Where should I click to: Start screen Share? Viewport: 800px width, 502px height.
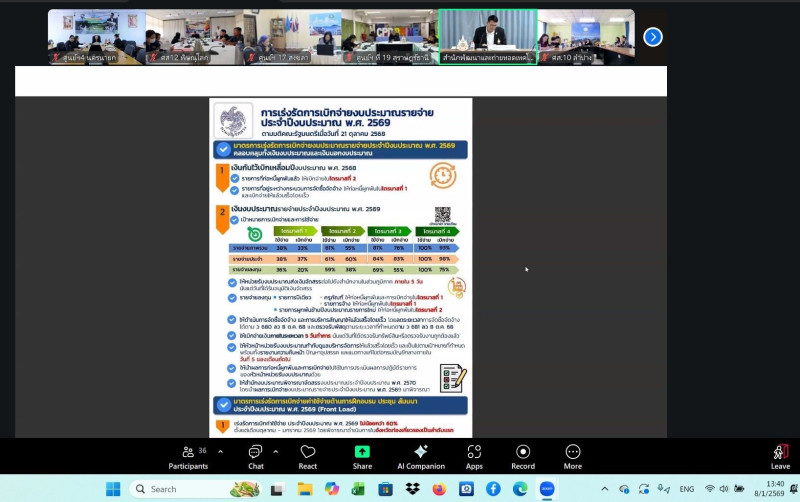[x=361, y=456]
